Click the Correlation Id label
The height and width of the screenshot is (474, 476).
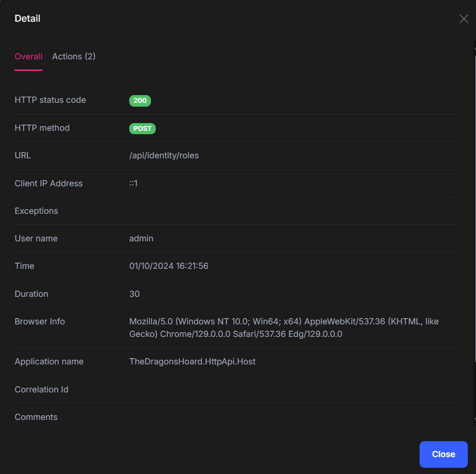coord(41,390)
